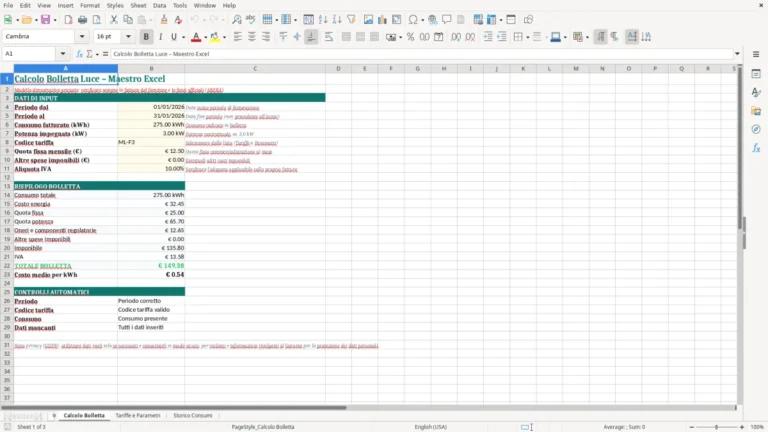This screenshot has height=432, width=768.
Task: Open font color palette dropdown arrow
Action: [x=205, y=37]
